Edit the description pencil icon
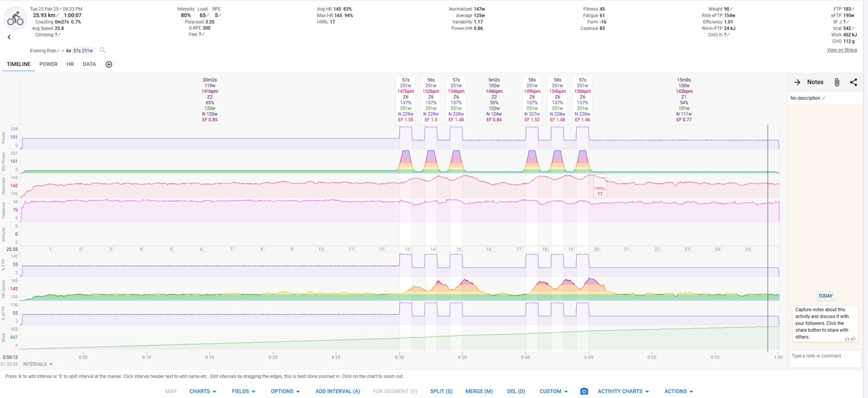Screen dimensions: 868x398 [823, 98]
